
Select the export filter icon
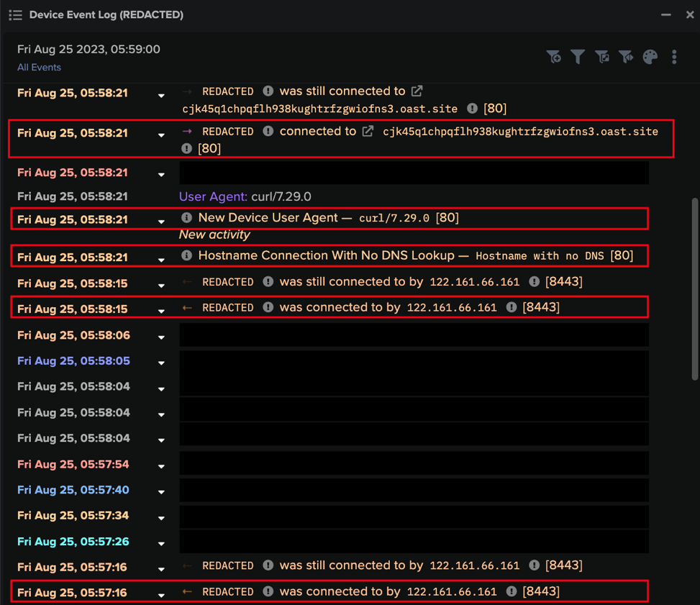tap(603, 56)
